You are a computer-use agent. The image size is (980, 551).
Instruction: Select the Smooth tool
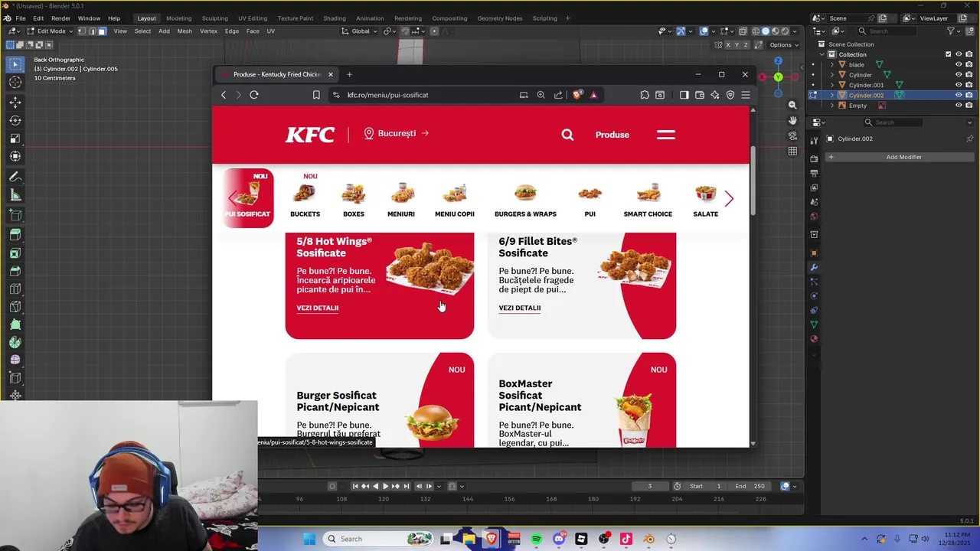[x=15, y=360]
